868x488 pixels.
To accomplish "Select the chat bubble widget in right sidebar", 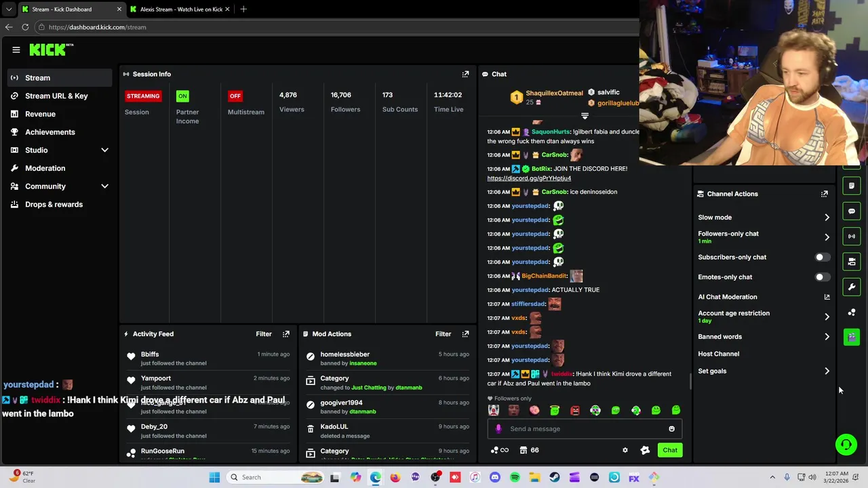I will [x=852, y=211].
